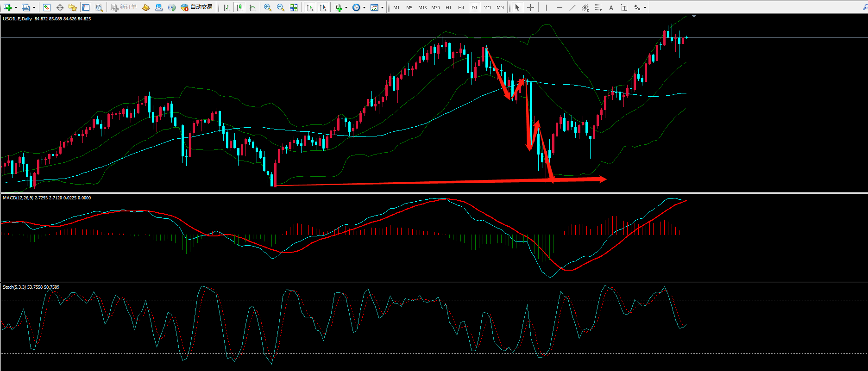Open the indicators list dropdown arrow
Viewport: 868px width, 371px height.
click(x=346, y=7)
